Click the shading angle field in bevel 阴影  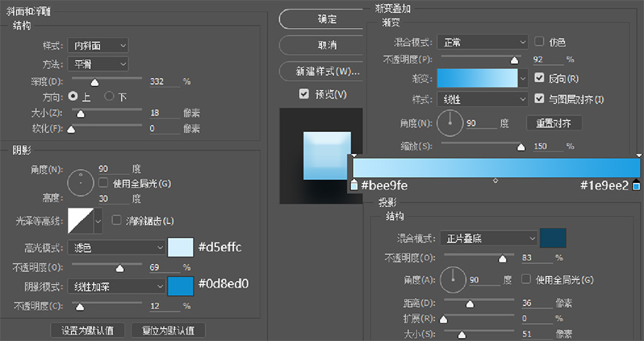coord(114,169)
